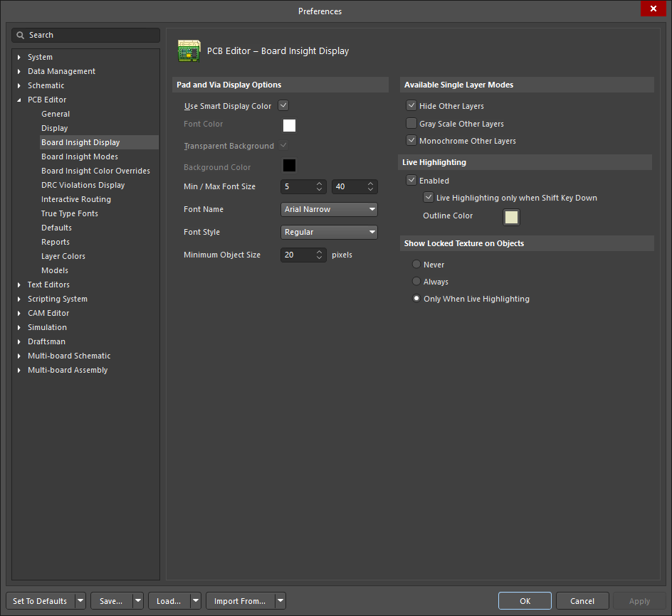Open the Reports page
Image resolution: width=672 pixels, height=616 pixels.
click(x=56, y=242)
